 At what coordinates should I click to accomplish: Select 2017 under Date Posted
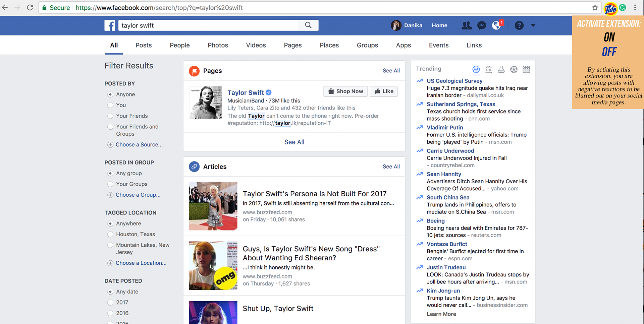pyautogui.click(x=110, y=303)
